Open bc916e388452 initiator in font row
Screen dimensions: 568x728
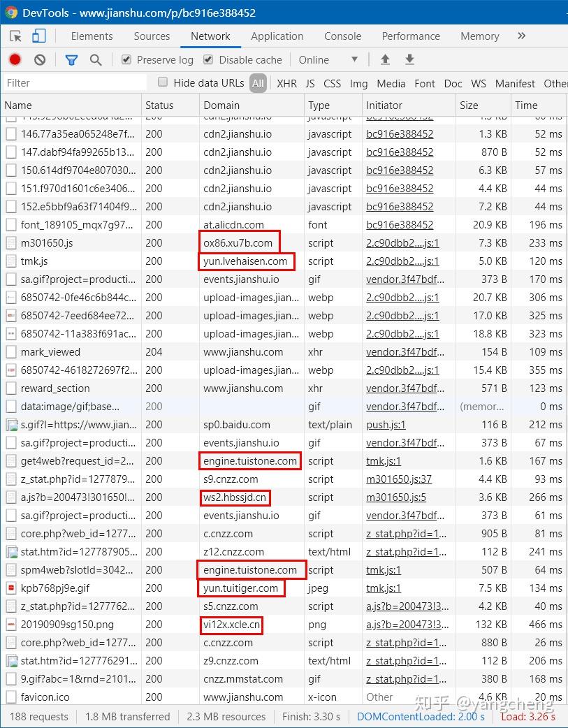coord(400,225)
